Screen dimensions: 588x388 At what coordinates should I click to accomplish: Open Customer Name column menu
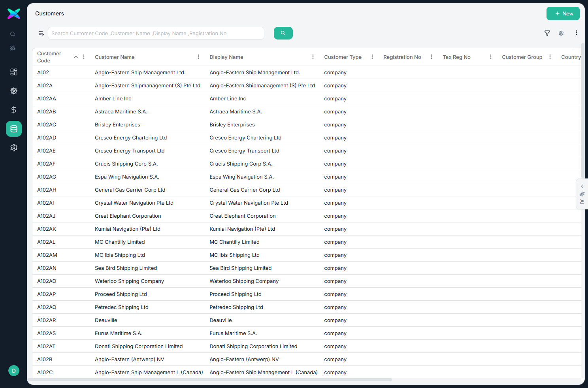pyautogui.click(x=198, y=57)
